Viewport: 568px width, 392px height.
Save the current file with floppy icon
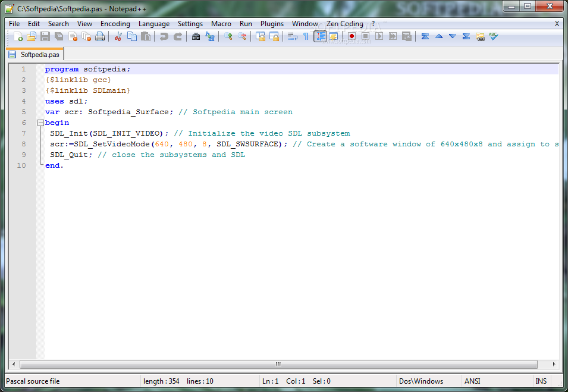pos(45,37)
